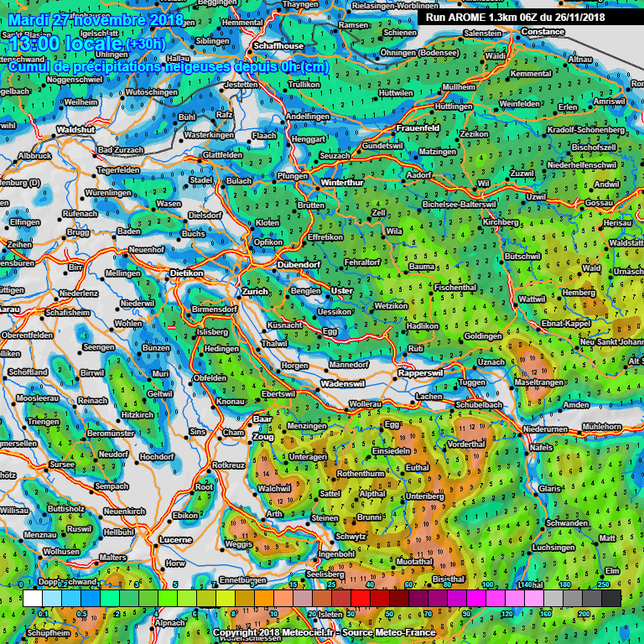Click the Rothenthurm label
The width and height of the screenshot is (644, 644).
361,474
